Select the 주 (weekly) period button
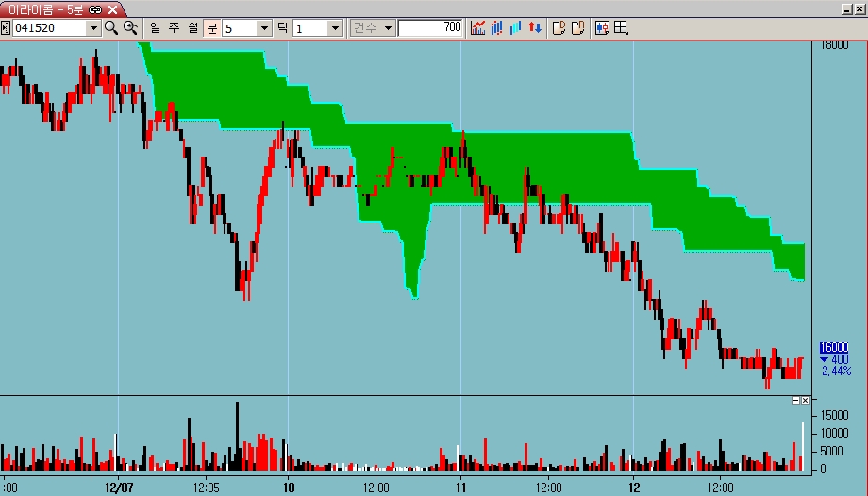The height and width of the screenshot is (496, 868). pyautogui.click(x=174, y=27)
